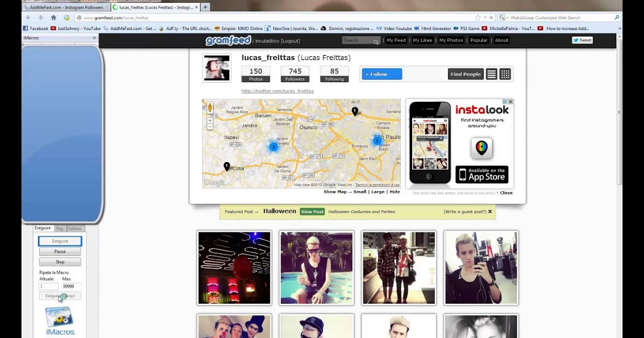The image size is (644, 338).
Task: Open the About menu item
Action: 501,40
